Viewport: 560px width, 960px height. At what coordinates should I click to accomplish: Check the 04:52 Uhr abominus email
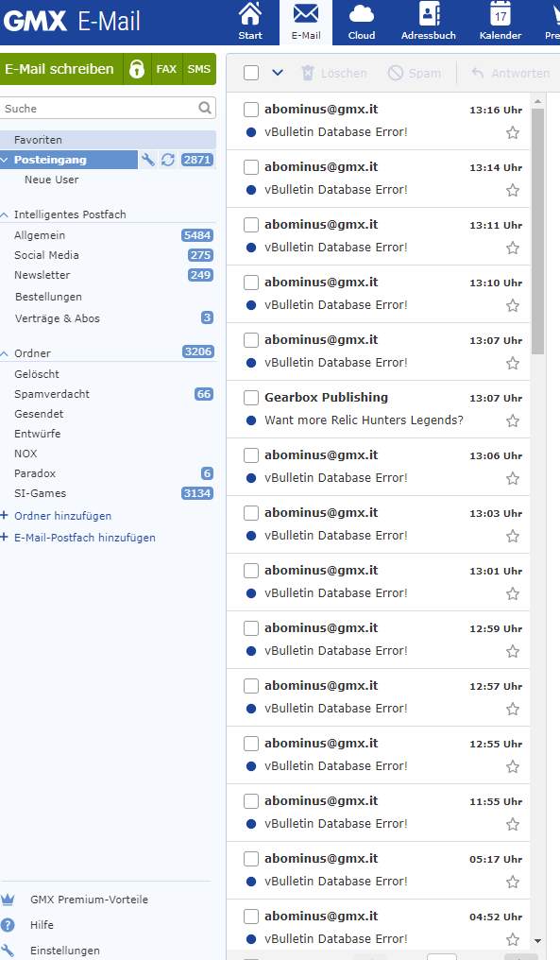click(251, 917)
